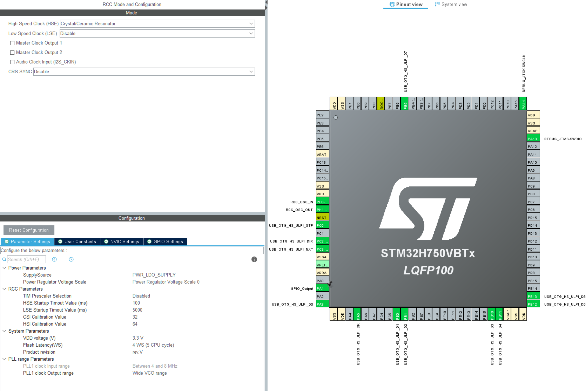Screen dimensions: 588x391
Task: Click CSI Calibration Value 32
Action: pos(135,317)
